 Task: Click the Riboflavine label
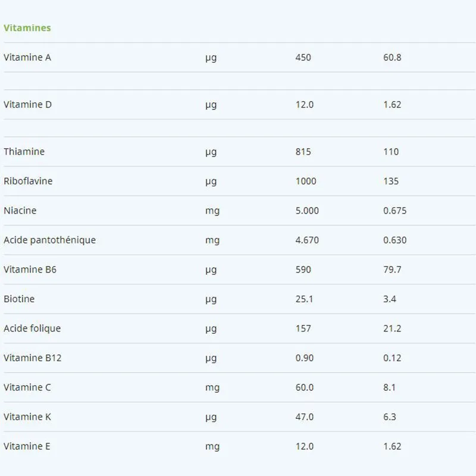[28, 181]
